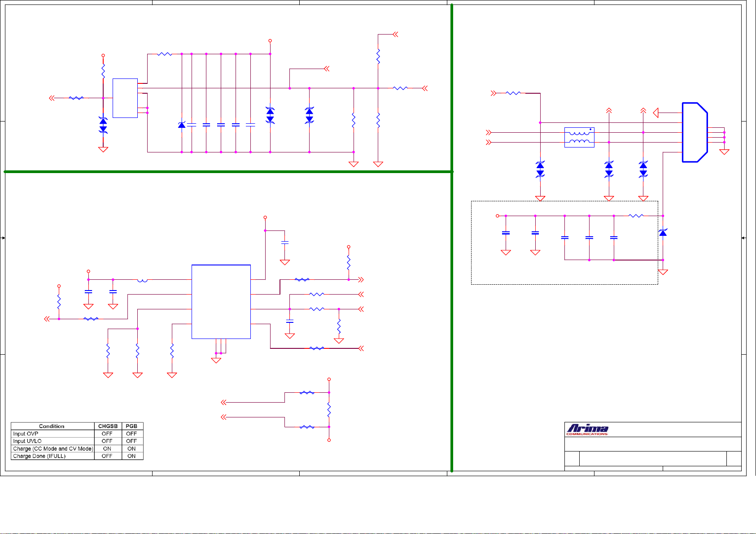Click the Arima Communications logo
This screenshot has height=534, width=756.
click(587, 430)
